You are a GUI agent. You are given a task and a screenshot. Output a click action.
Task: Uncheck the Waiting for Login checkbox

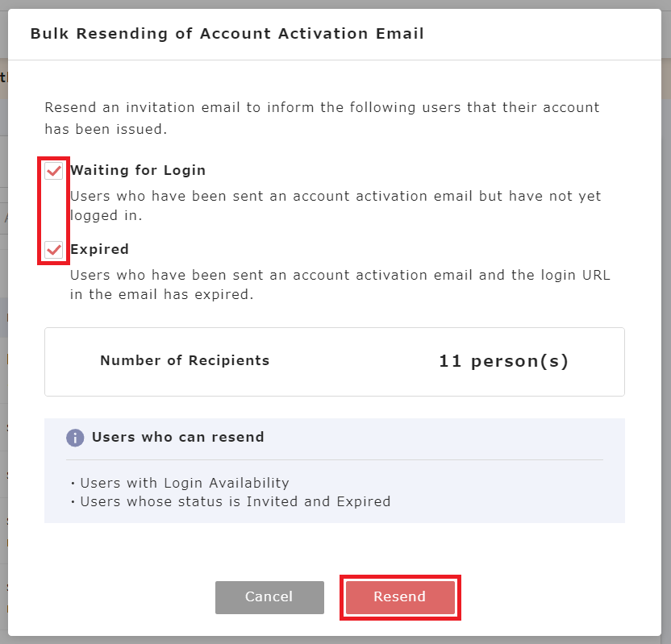pos(54,171)
